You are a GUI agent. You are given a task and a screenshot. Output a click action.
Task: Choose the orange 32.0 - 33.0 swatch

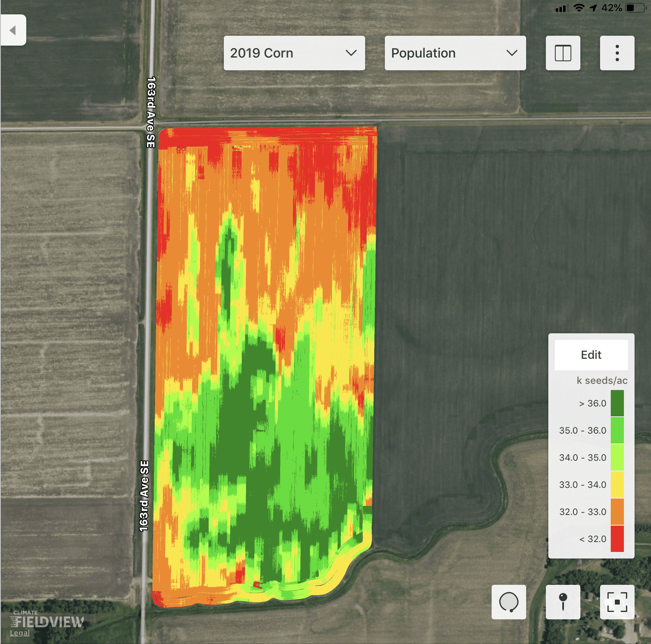(x=617, y=512)
